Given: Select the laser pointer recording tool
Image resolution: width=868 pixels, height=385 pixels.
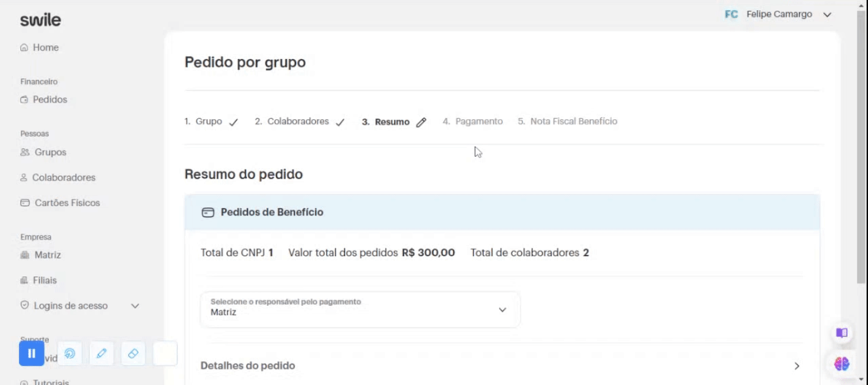Looking at the screenshot, I should (x=70, y=353).
